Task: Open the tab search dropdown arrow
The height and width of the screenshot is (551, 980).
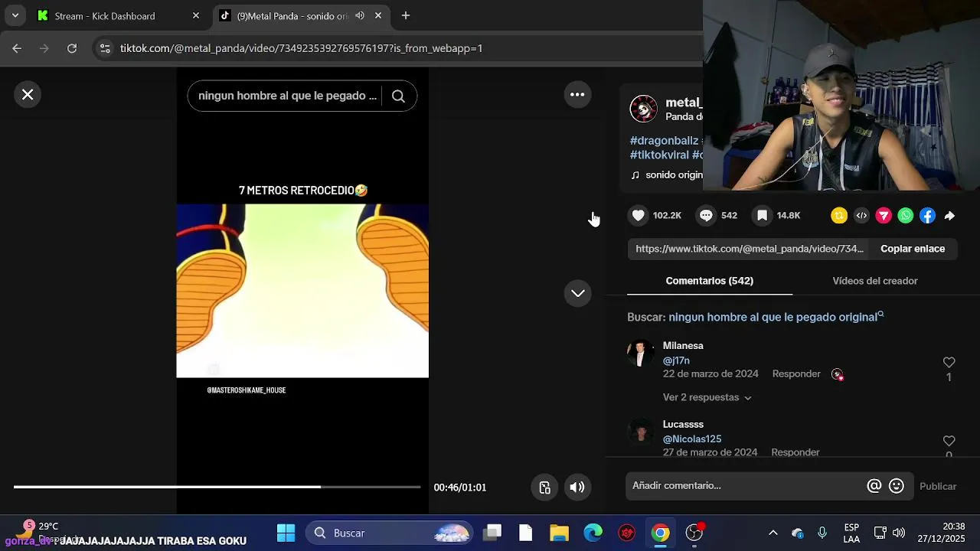Action: click(15, 15)
